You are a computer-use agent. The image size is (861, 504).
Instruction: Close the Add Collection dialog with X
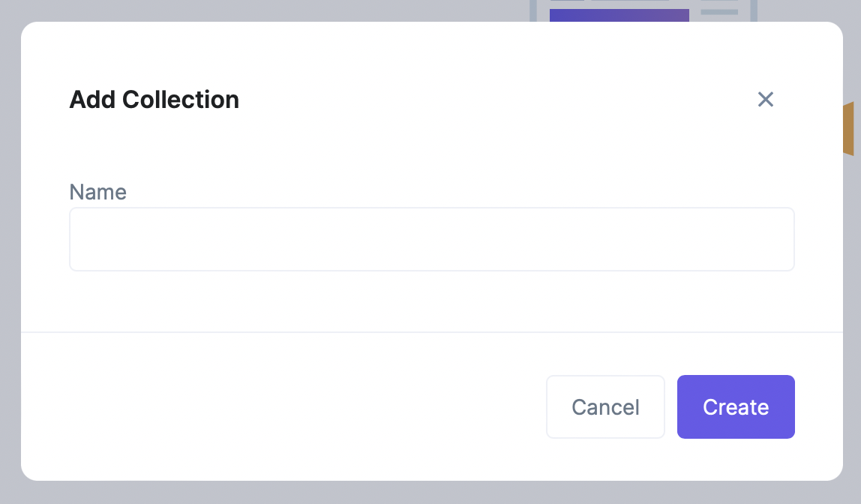[x=765, y=99]
